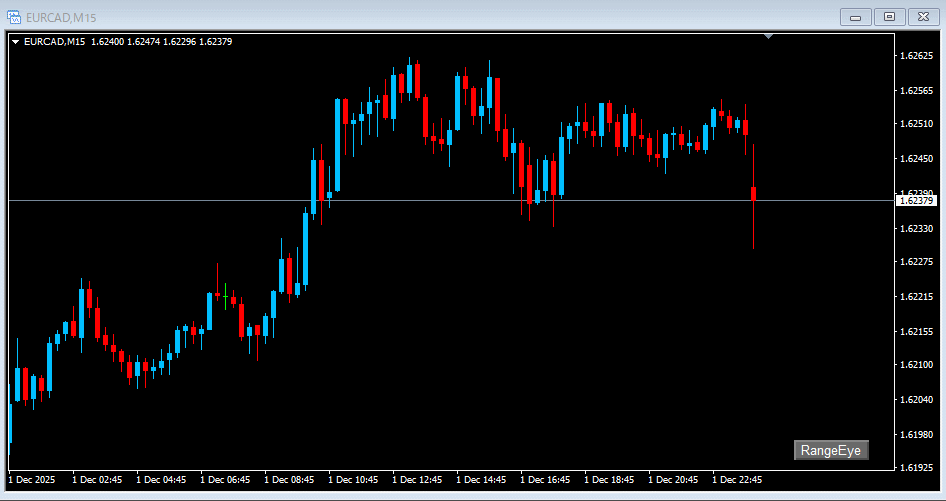The height and width of the screenshot is (501, 946).
Task: Select the horizontal bid price line
Action: 400,201
